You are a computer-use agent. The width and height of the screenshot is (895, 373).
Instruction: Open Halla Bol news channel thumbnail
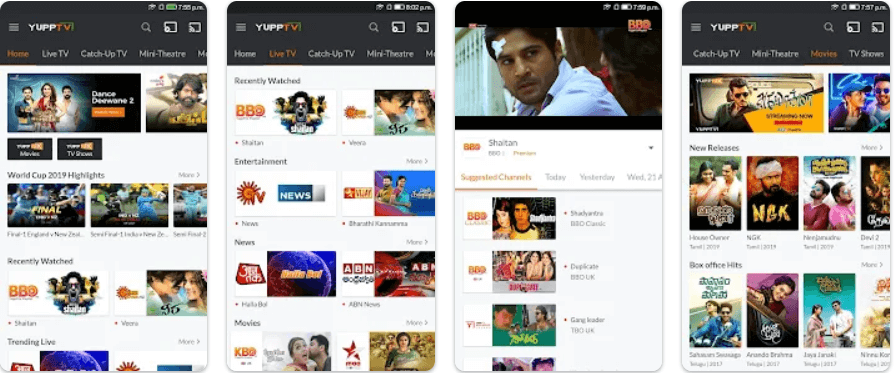point(285,274)
